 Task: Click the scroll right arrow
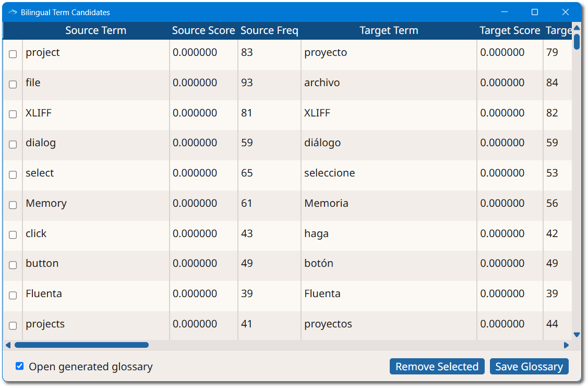click(566, 345)
